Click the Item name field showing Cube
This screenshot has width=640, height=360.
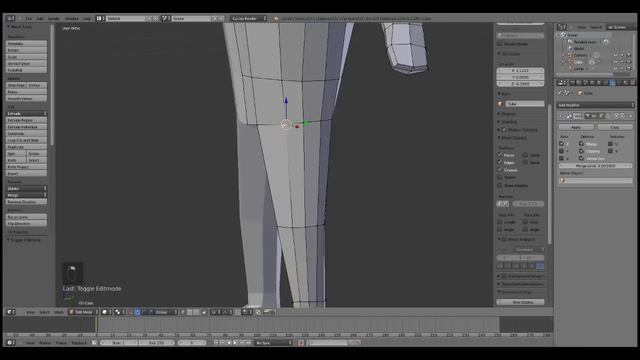pos(525,104)
